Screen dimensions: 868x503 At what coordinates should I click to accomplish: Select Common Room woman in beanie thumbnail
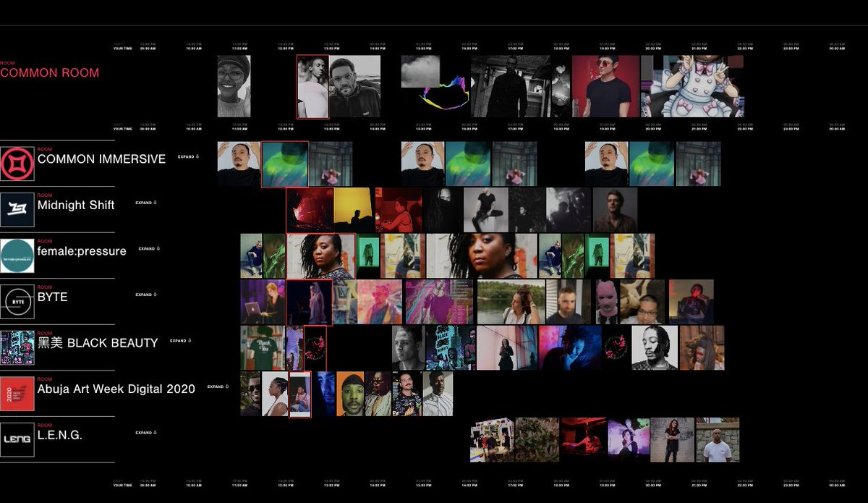[x=234, y=86]
